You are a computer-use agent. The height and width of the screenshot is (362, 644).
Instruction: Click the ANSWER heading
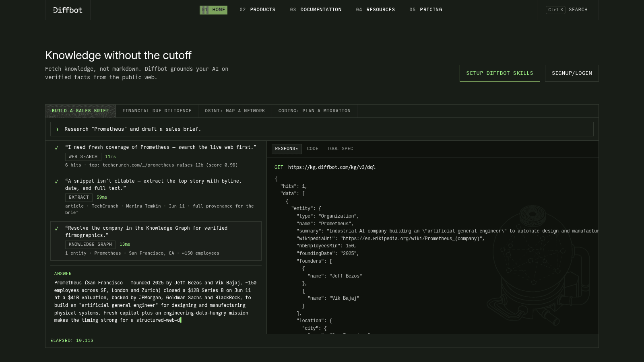point(63,274)
